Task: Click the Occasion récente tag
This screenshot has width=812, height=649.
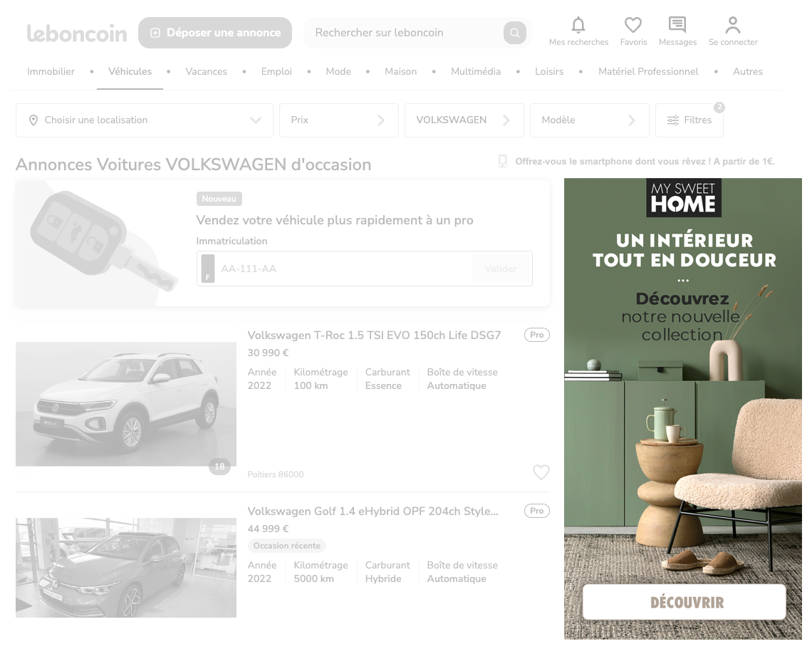Action: point(287,546)
